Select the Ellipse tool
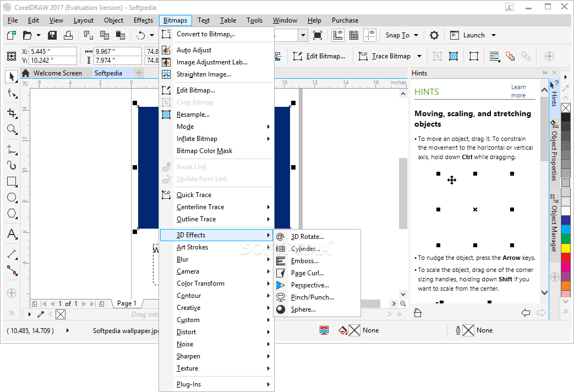The image size is (574, 392). click(12, 198)
